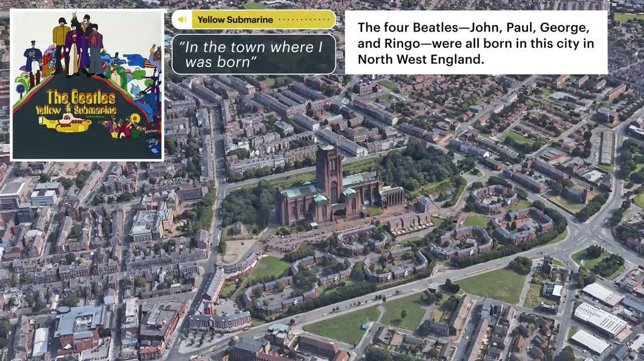
Task: Click the lyric box reading "In the town where I was born"
Action: click(x=253, y=54)
